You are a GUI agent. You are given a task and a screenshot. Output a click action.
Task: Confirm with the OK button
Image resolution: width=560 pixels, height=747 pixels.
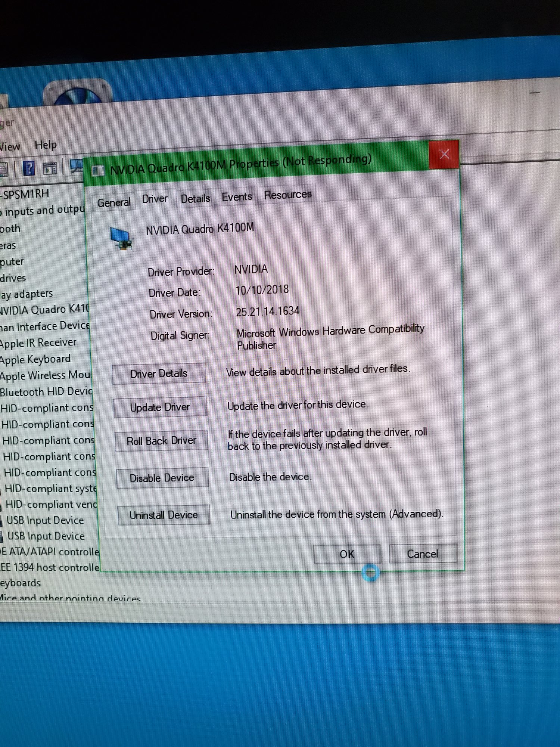pyautogui.click(x=347, y=554)
